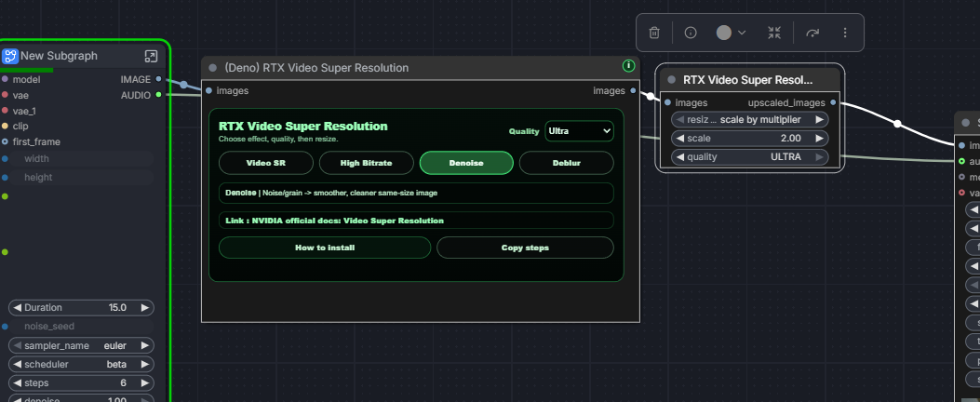
Task: Click scale 2.00 value field
Action: 750,138
